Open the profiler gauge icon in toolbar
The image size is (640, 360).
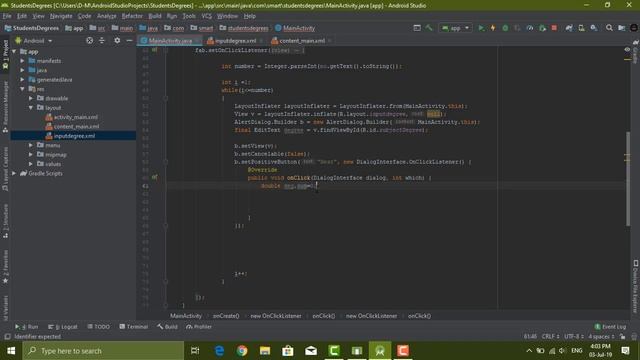[x=530, y=28]
